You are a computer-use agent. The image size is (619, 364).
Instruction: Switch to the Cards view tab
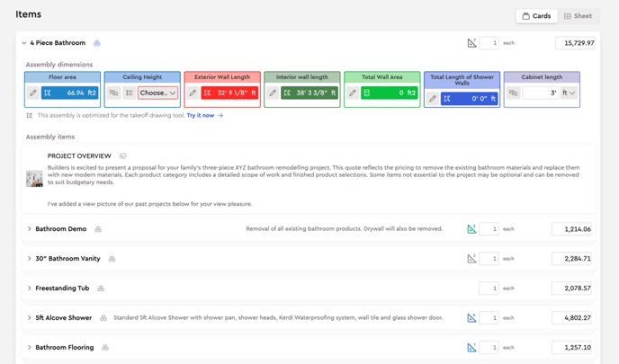536,16
